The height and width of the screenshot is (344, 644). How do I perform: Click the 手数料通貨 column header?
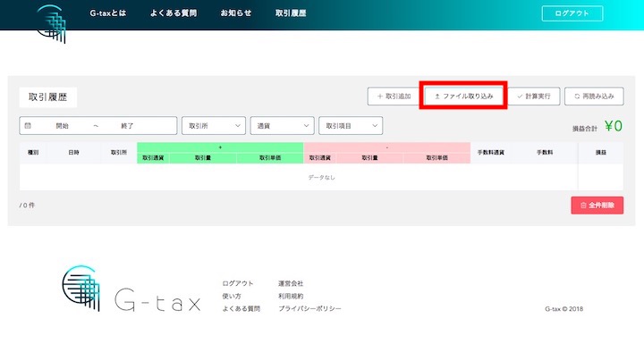(491, 153)
